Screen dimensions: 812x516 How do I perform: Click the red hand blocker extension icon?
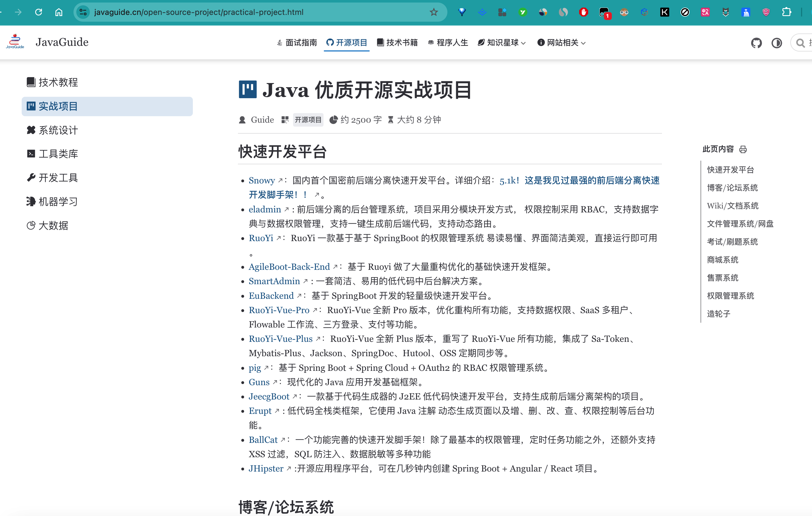583,12
